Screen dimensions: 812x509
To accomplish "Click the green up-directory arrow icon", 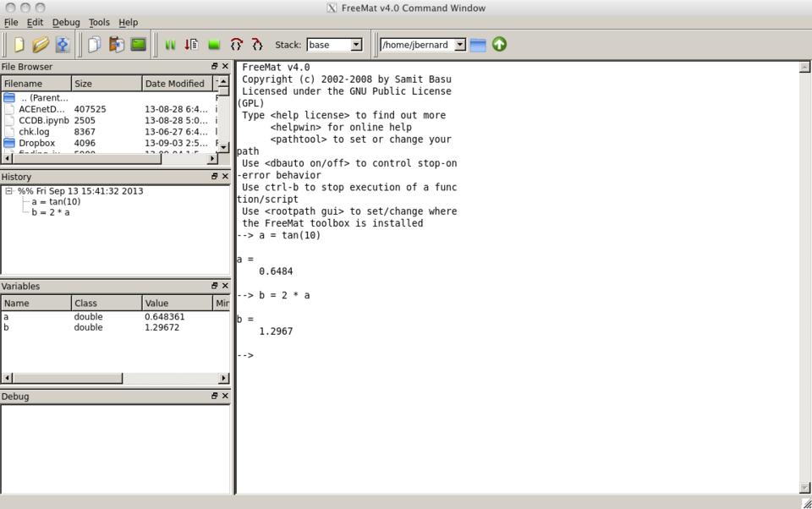I will point(499,45).
